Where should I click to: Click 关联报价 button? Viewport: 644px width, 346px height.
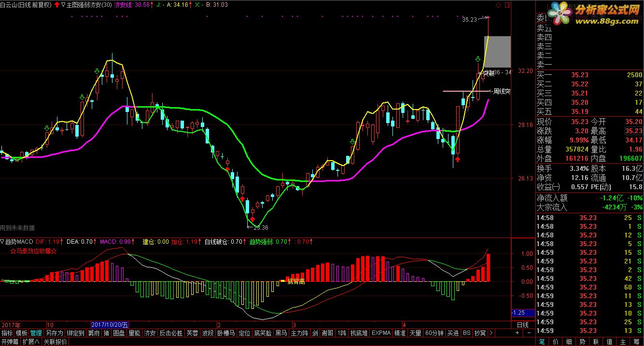[x=56, y=342]
